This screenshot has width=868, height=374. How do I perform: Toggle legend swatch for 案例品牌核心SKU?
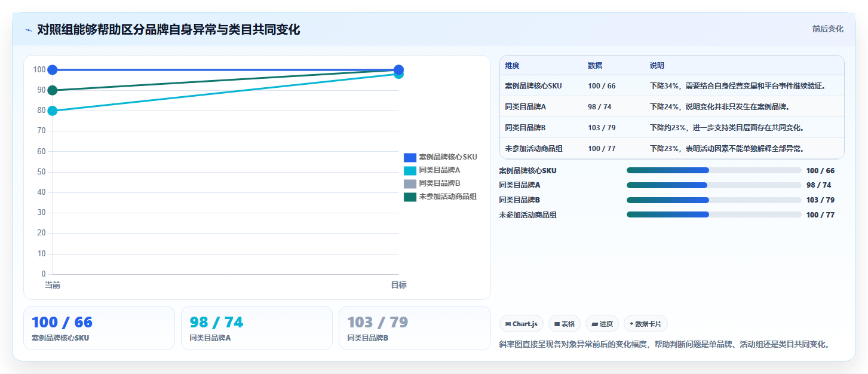410,157
